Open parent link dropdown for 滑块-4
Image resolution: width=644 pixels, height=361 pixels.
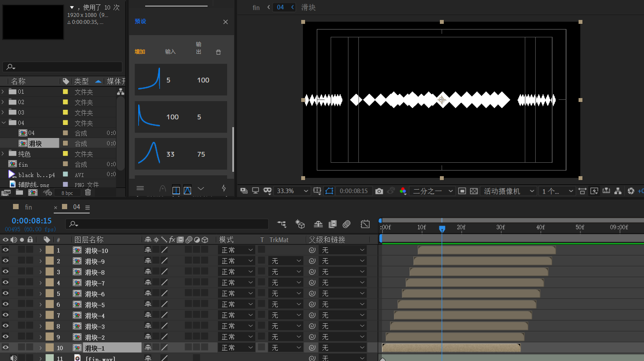(342, 315)
